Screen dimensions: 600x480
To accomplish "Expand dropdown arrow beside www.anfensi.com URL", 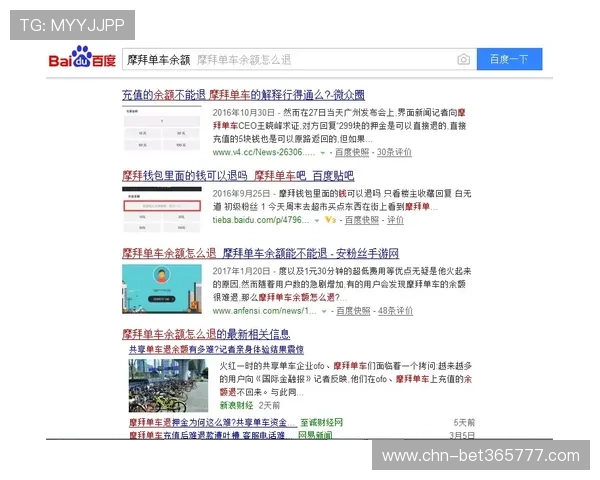I will click(324, 312).
